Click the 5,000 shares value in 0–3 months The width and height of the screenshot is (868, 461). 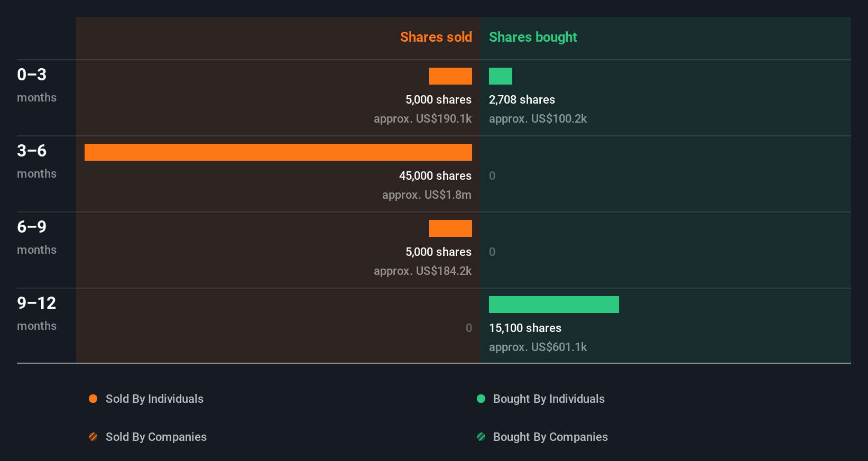[x=438, y=99]
